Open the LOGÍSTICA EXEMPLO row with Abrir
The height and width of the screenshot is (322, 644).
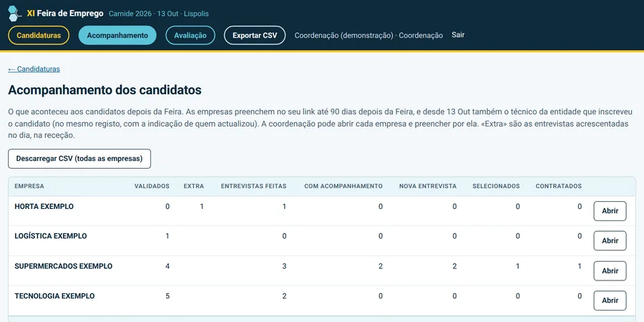pyautogui.click(x=610, y=240)
